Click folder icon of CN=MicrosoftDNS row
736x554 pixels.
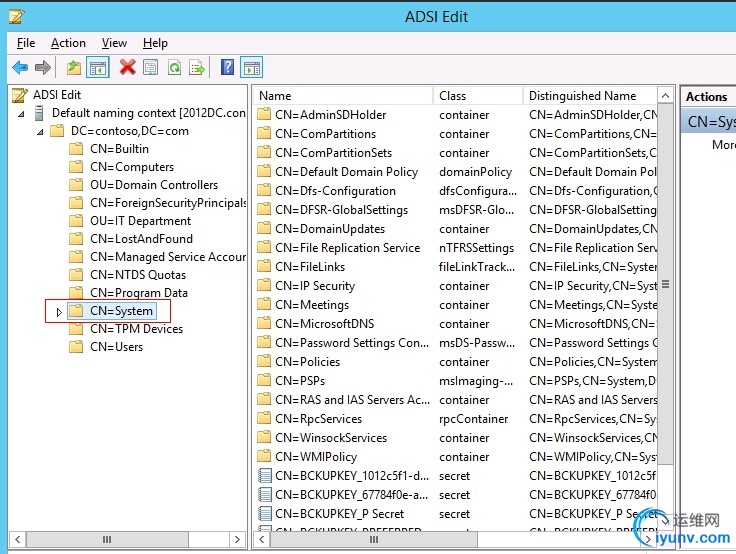(x=264, y=323)
